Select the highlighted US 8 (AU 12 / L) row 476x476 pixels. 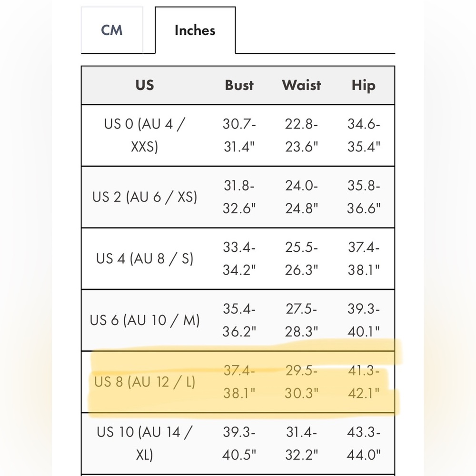[x=238, y=382]
